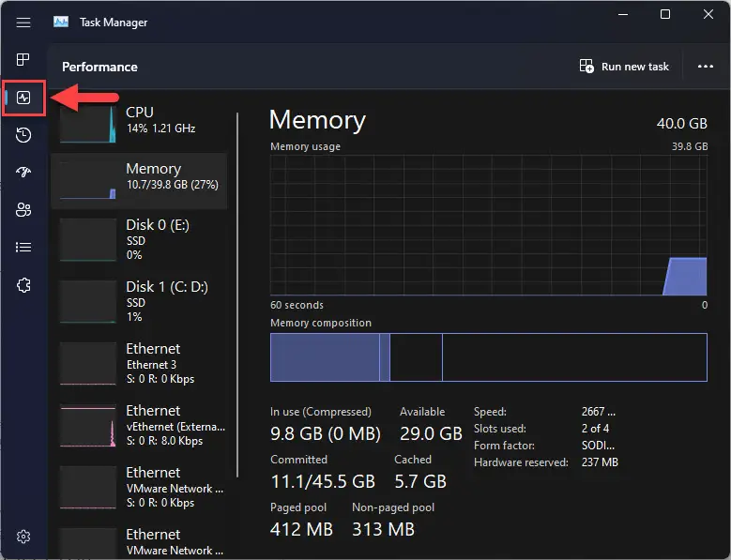Click the Memory usage label
This screenshot has width=731, height=560.
(305, 146)
